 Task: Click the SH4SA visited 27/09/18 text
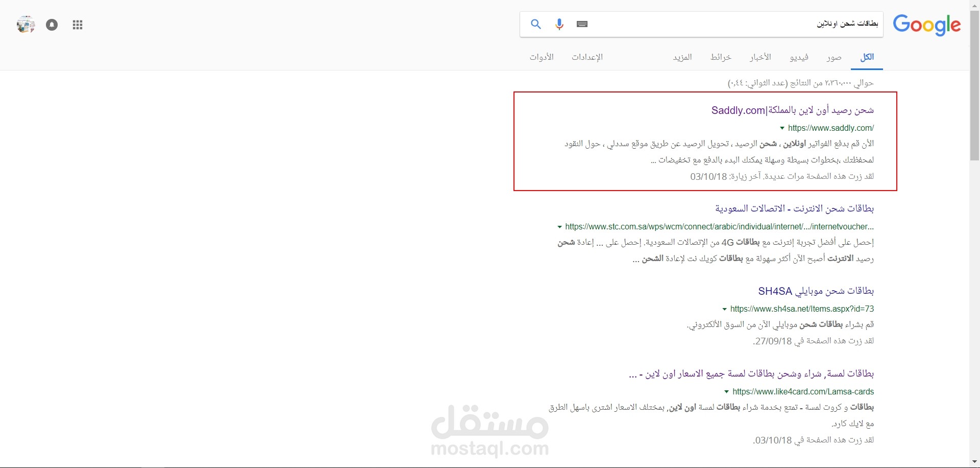(x=814, y=341)
